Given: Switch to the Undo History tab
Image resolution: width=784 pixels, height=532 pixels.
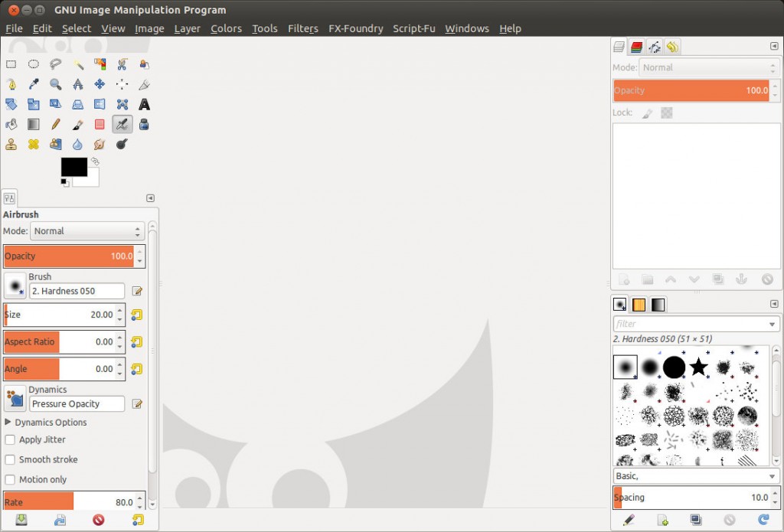Looking at the screenshot, I should click(x=672, y=47).
